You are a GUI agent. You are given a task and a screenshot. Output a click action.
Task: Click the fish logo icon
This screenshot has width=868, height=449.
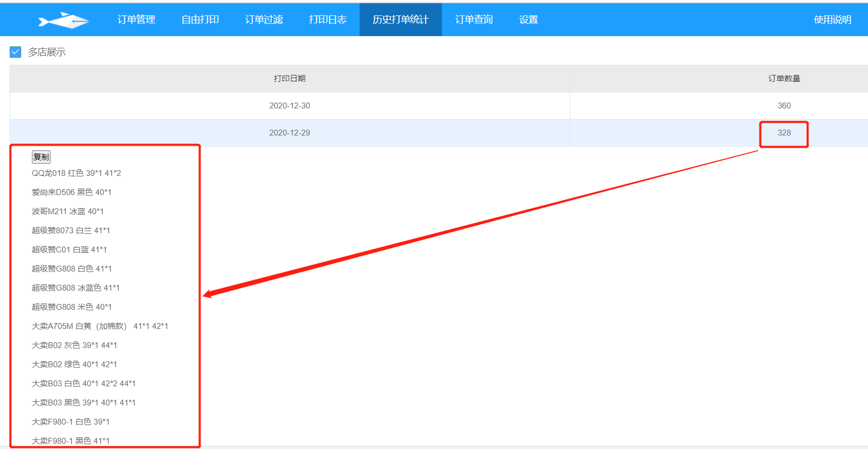[x=63, y=20]
